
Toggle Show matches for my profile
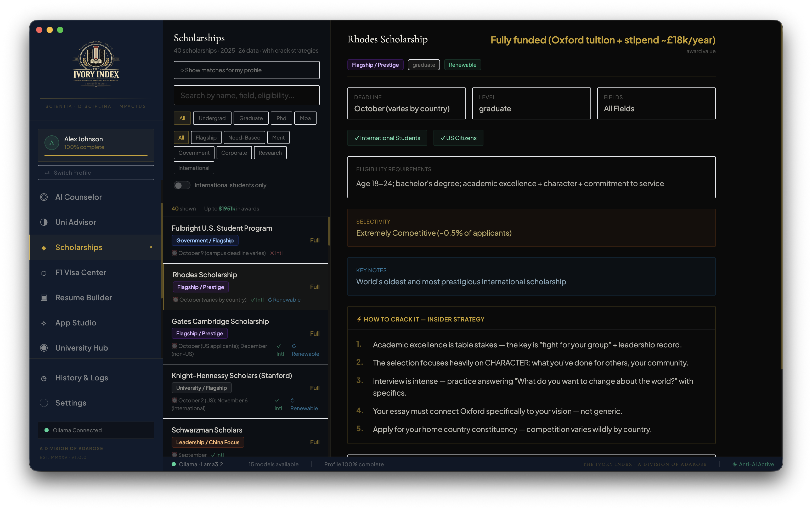(247, 70)
